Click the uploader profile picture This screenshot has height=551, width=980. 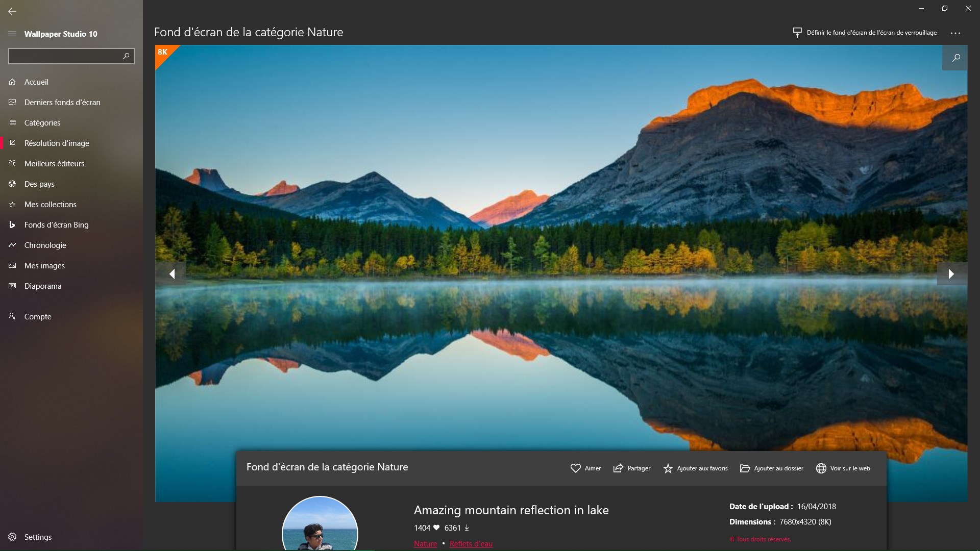click(320, 525)
